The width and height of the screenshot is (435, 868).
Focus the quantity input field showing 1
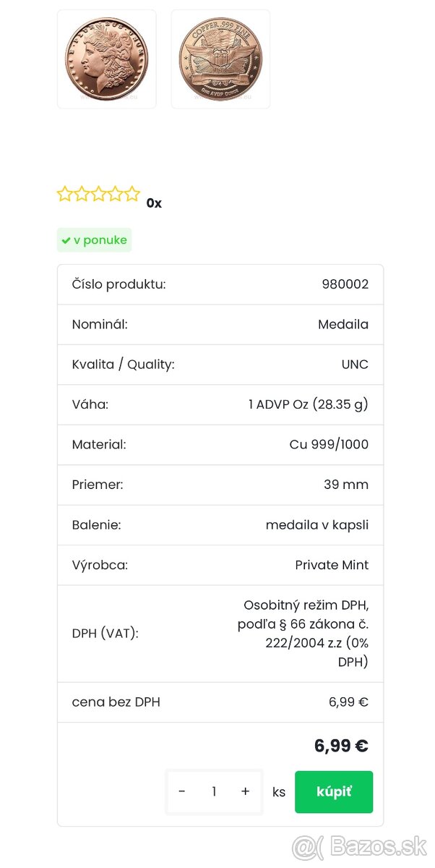pyautogui.click(x=214, y=791)
